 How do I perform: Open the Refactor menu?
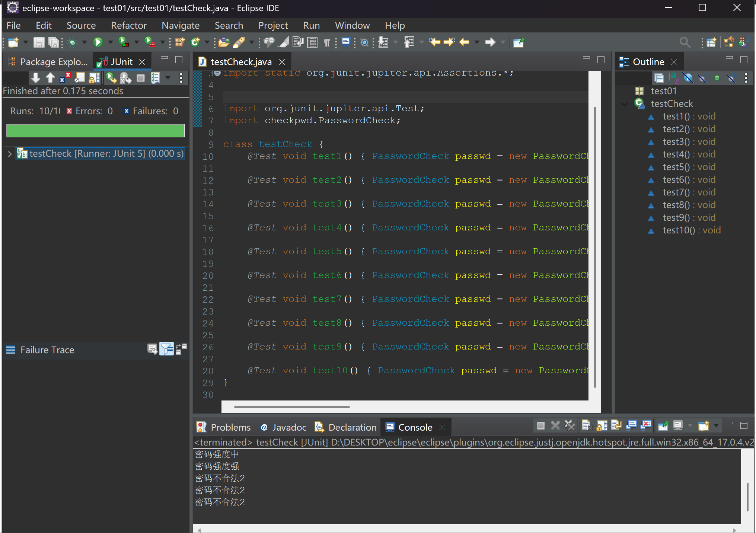(129, 25)
